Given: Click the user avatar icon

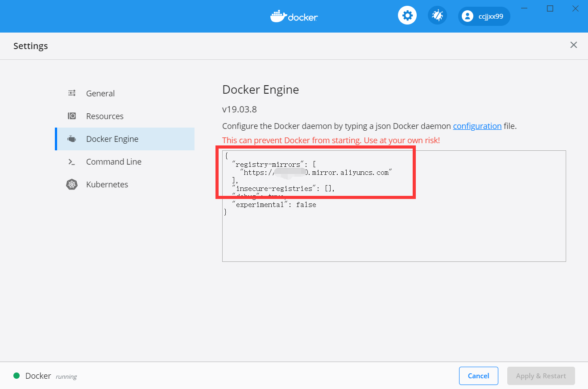Looking at the screenshot, I should click(x=467, y=16).
